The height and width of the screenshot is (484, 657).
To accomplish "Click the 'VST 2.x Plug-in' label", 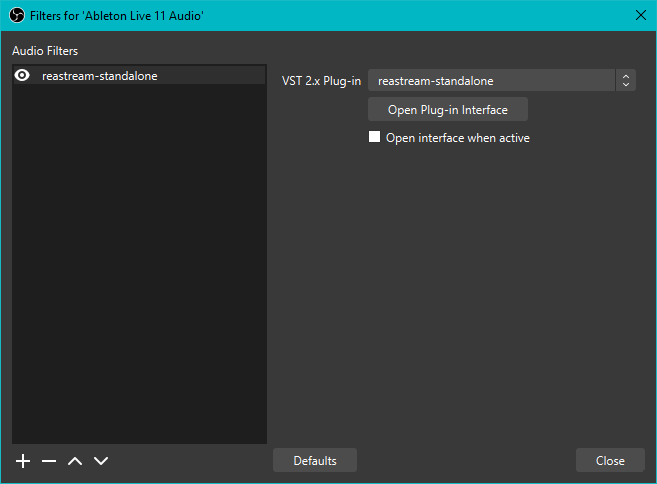I will pyautogui.click(x=321, y=81).
